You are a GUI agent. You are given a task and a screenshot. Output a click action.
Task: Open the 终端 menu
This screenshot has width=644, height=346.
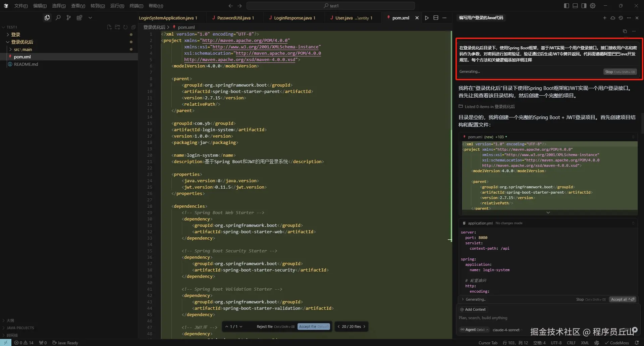(x=137, y=6)
